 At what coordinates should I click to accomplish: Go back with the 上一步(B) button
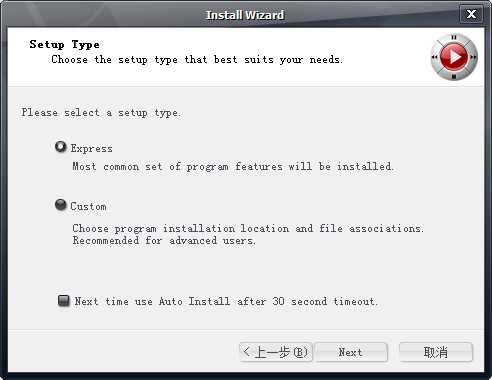coord(276,352)
